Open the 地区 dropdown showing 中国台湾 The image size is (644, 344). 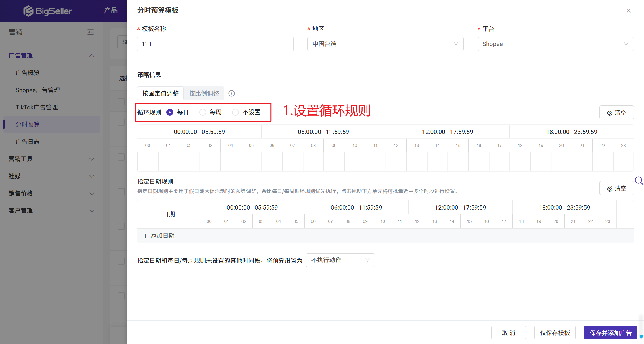coord(385,44)
